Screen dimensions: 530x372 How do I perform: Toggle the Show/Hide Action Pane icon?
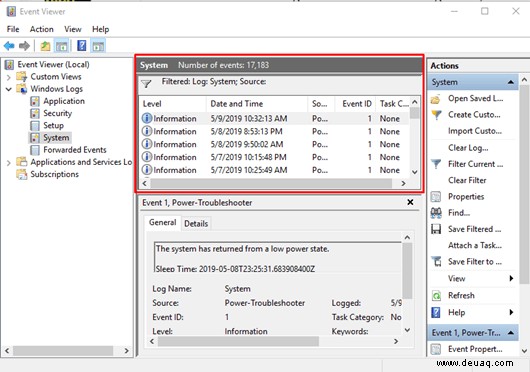pos(98,46)
